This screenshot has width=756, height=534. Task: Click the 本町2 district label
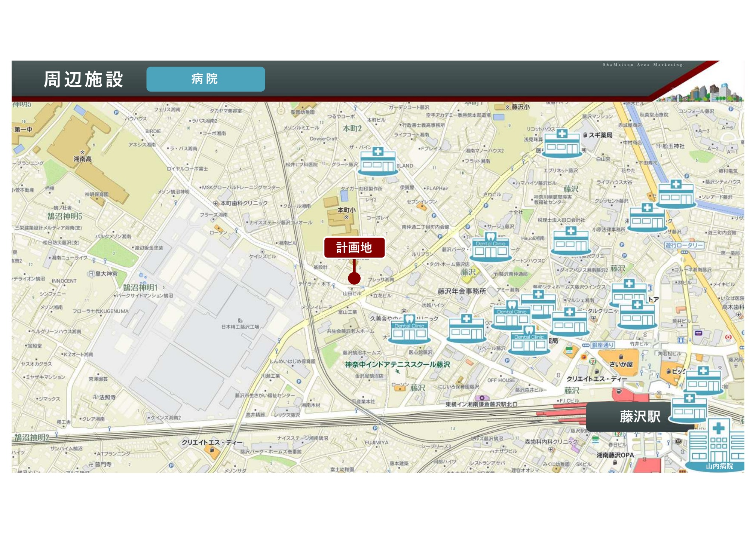tap(352, 129)
